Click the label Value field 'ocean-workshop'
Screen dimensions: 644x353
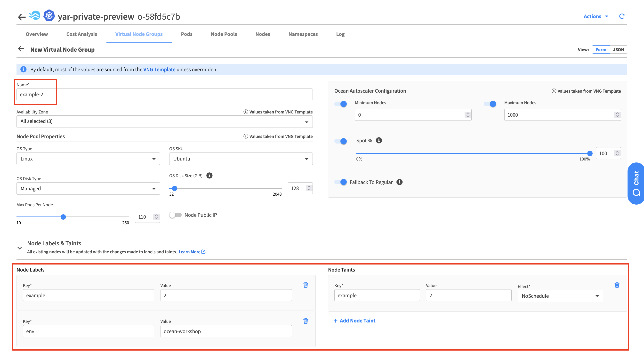point(226,331)
